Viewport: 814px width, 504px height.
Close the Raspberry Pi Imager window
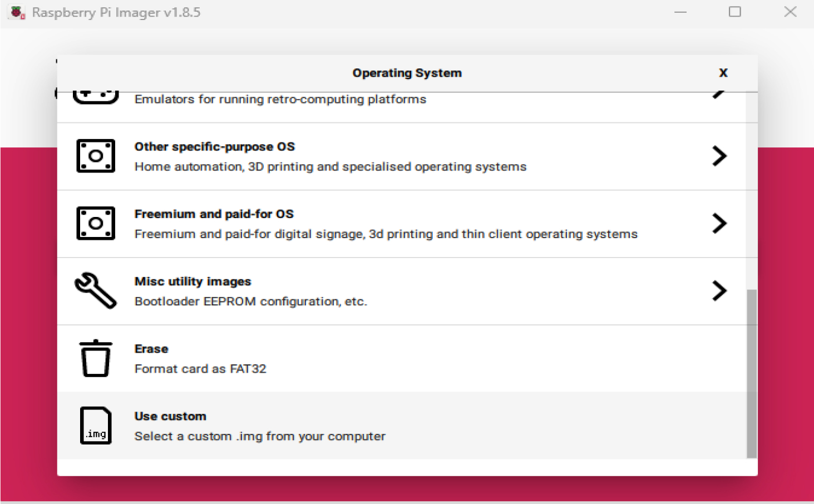point(790,12)
